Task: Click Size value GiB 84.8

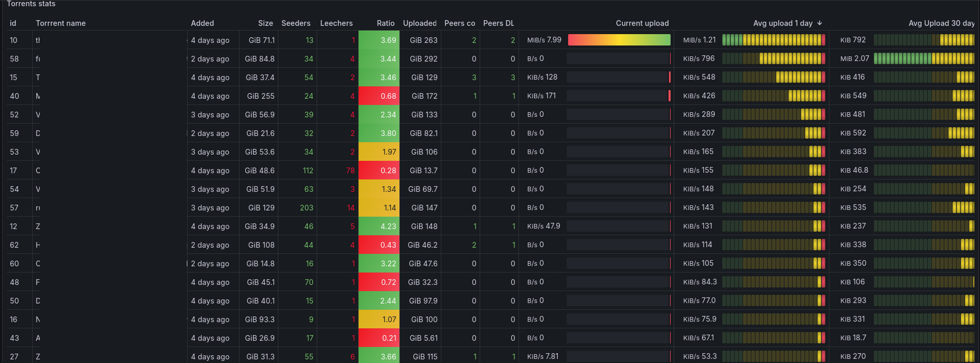Action: (x=260, y=59)
